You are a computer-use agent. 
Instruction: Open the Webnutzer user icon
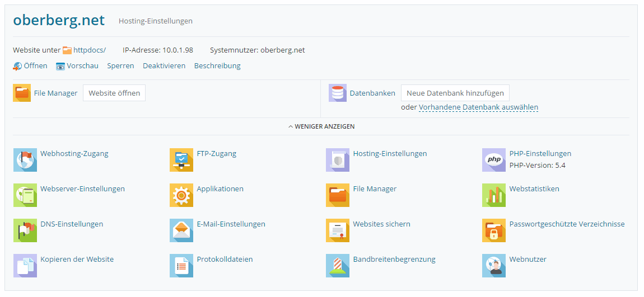[493, 266]
